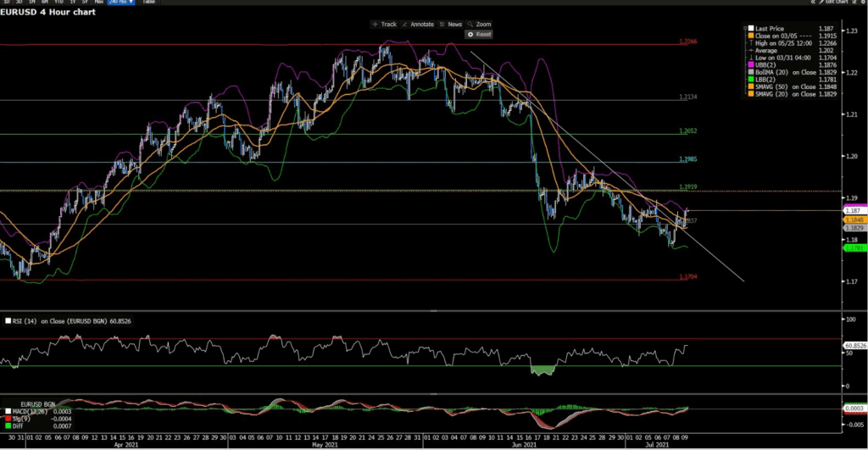Click the May 2021 timeline label
Screen dimensions: 868x450
point(325,444)
